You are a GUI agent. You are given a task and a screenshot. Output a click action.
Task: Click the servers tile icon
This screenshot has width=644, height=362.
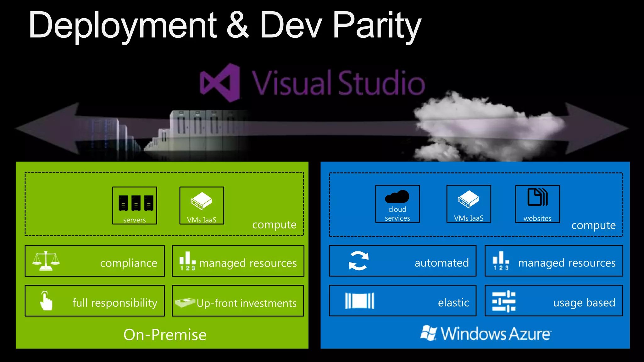(x=136, y=203)
